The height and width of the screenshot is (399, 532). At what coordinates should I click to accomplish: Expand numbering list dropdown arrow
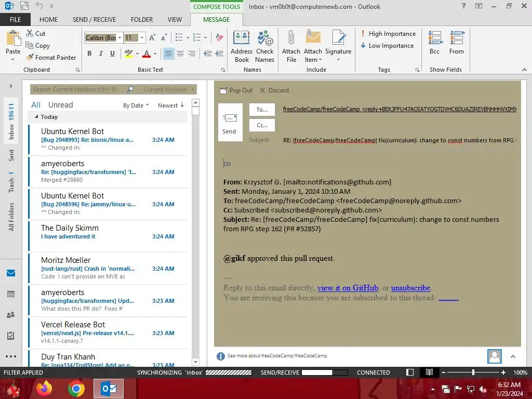click(x=205, y=37)
